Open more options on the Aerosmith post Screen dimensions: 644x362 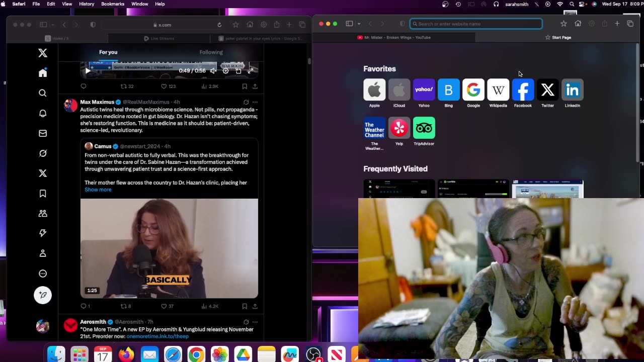255,322
